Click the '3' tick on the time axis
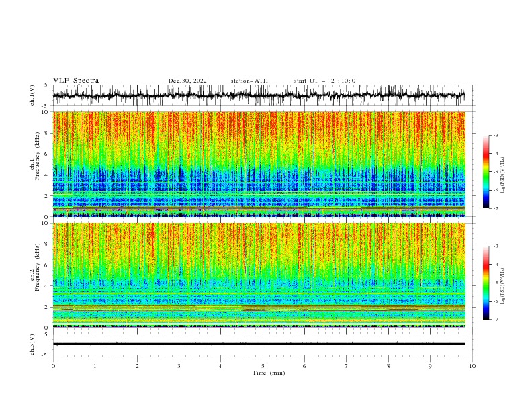532x411 pixels. click(x=179, y=366)
